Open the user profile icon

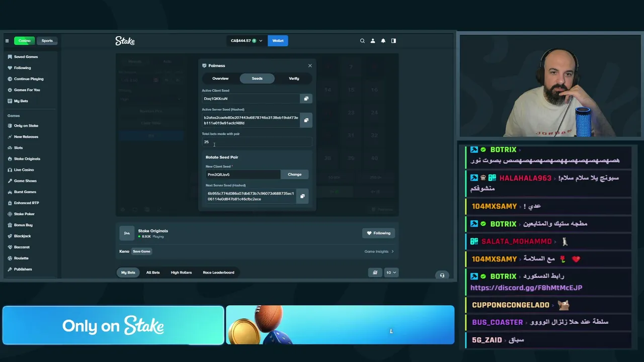373,41
